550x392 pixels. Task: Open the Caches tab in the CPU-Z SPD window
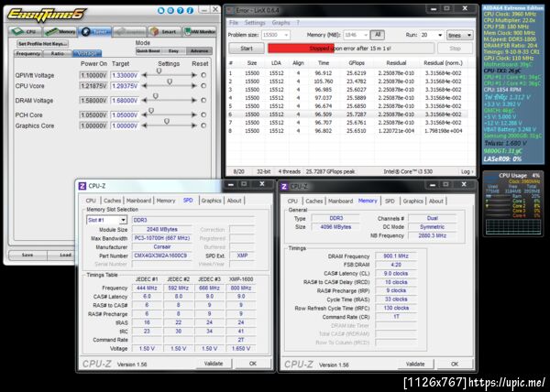112,201
